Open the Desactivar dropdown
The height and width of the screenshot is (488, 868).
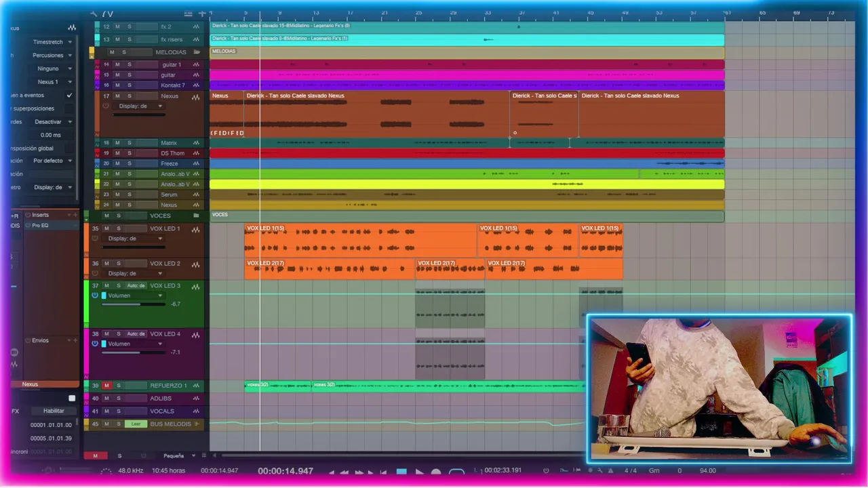tap(51, 122)
